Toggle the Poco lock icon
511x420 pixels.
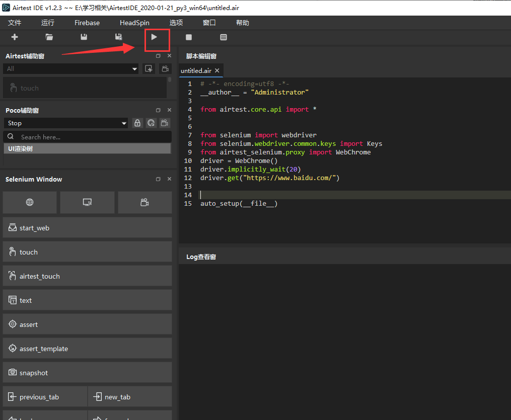click(137, 123)
